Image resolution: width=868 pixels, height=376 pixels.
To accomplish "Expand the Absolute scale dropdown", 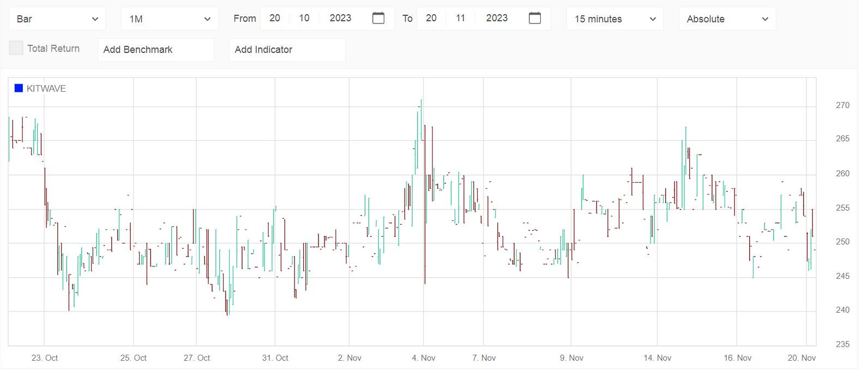I will [x=727, y=19].
